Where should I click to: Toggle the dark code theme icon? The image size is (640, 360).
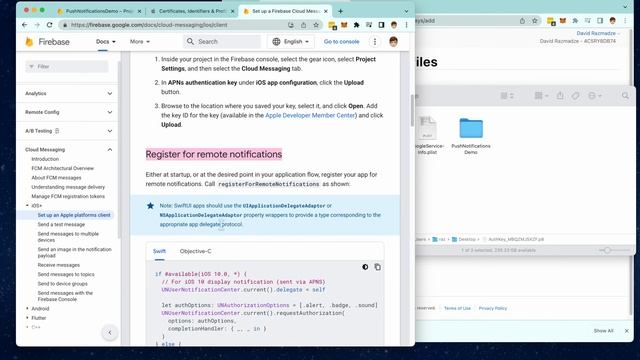365,267
